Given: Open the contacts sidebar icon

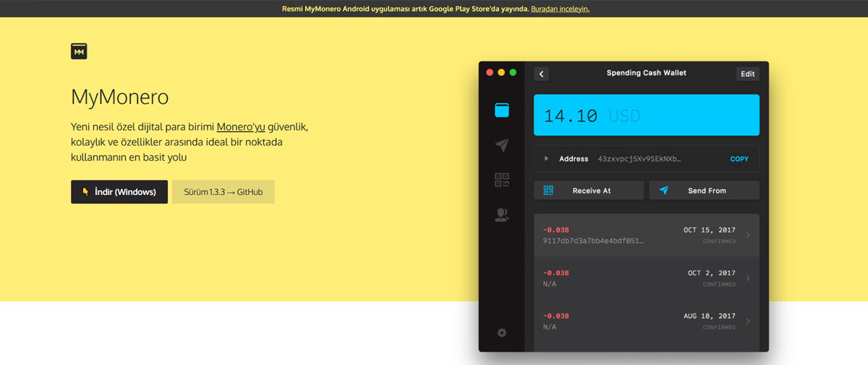Looking at the screenshot, I should [x=501, y=214].
